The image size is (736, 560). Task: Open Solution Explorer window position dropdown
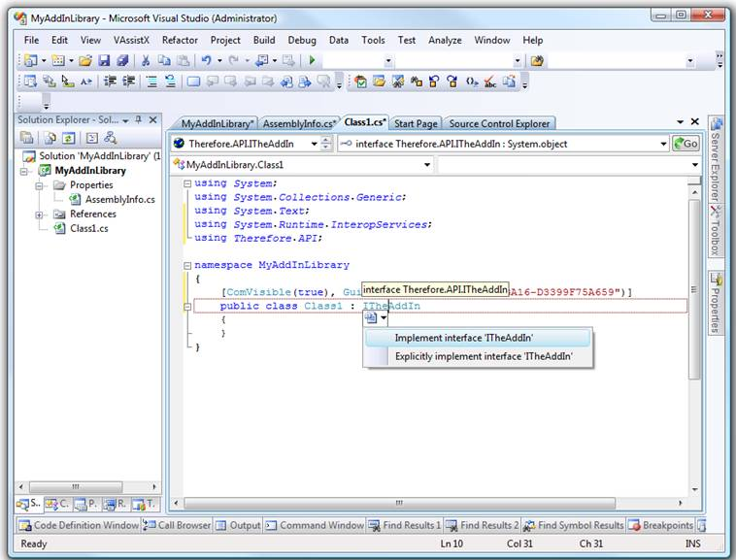coord(125,120)
